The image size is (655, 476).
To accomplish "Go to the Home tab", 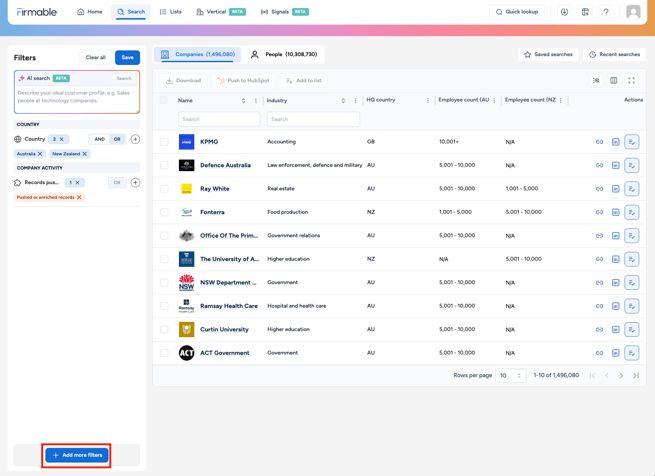I will pos(90,12).
